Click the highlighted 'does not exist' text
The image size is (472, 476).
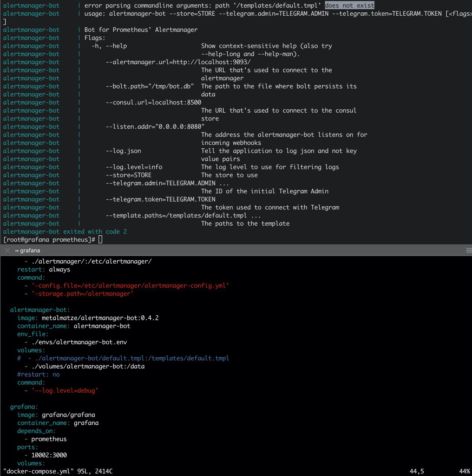pos(350,6)
